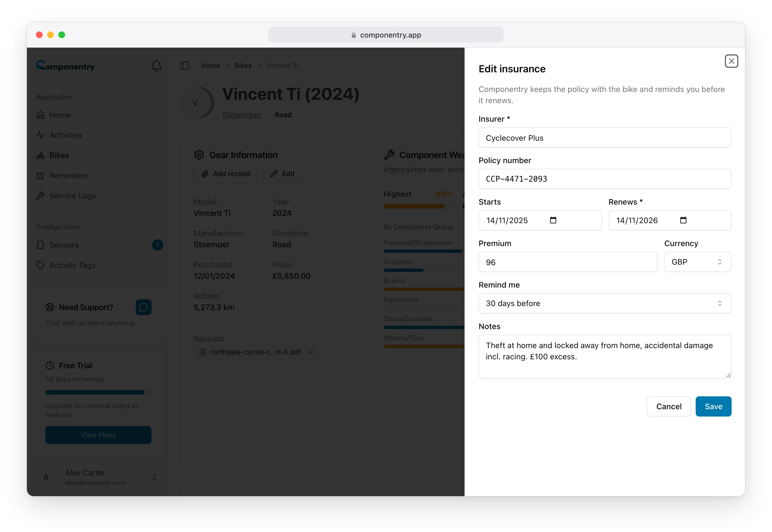Click the Insurer input field

(x=605, y=138)
